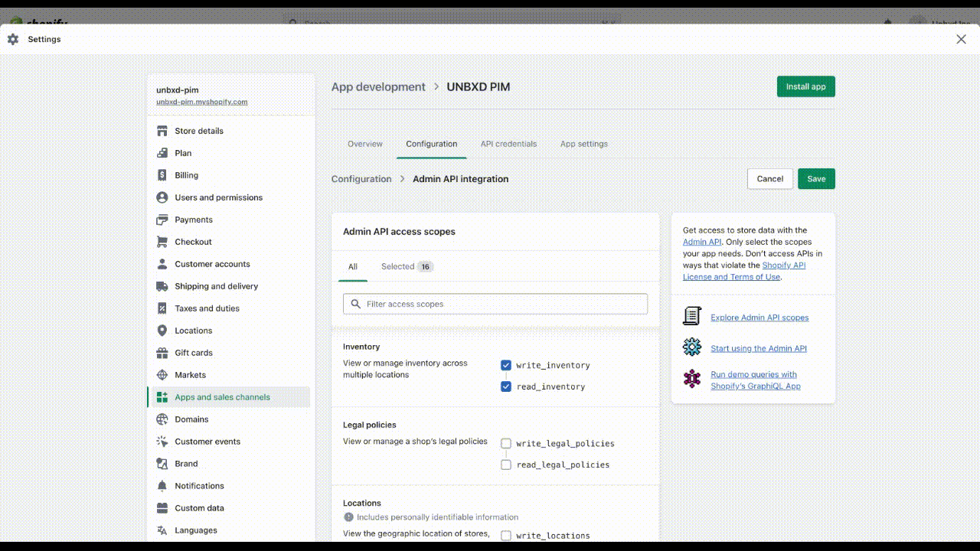
Task: Click the Customer events sparkle icon
Action: click(162, 442)
